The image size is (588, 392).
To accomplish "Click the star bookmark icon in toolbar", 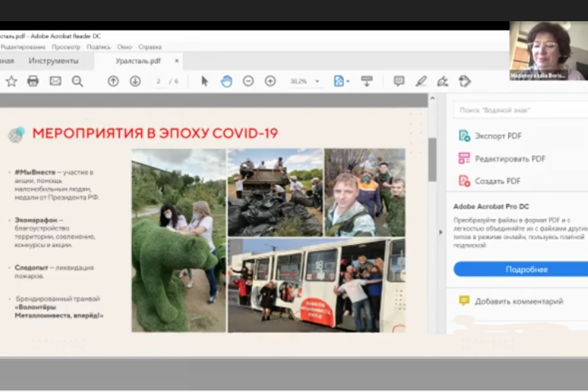I will coord(11,81).
